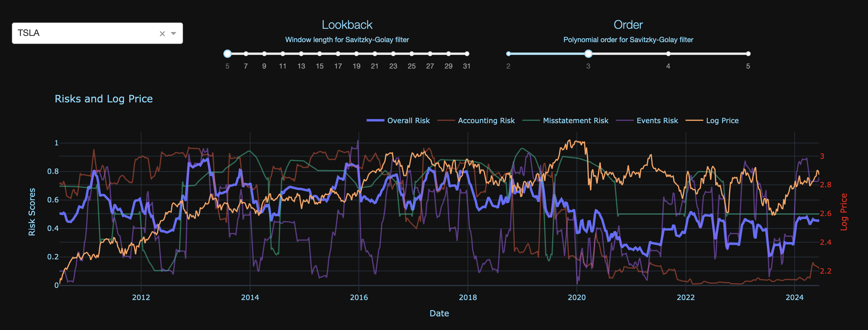
Task: Toggle the Accounting Risk legend trace
Action: tap(486, 120)
